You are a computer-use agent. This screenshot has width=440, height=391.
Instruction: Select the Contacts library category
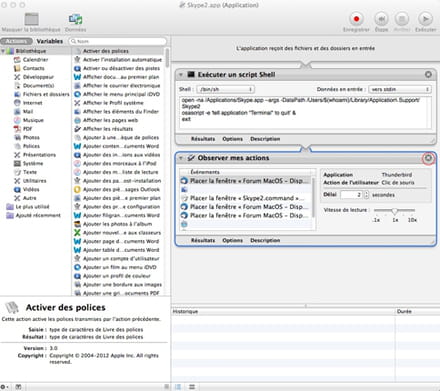pyautogui.click(x=33, y=68)
